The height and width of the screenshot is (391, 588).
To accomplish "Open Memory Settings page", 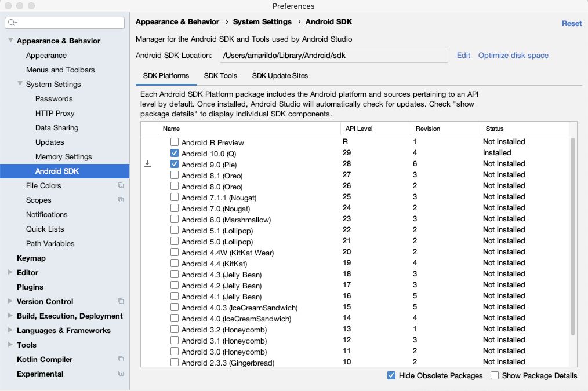I will (x=63, y=156).
